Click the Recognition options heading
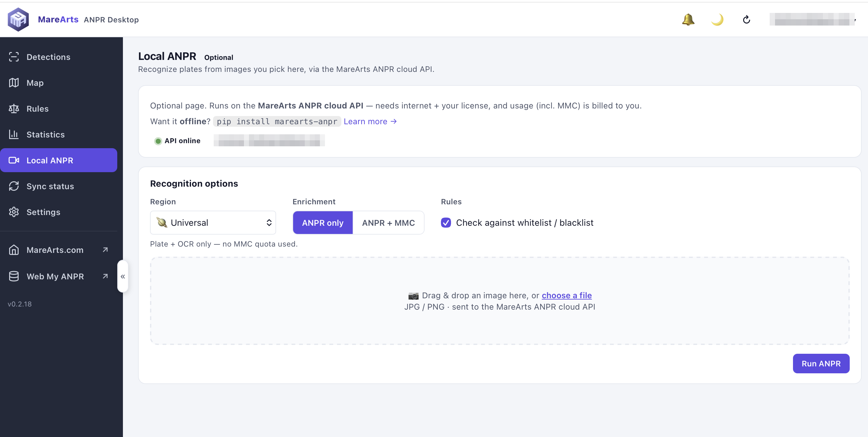Image resolution: width=868 pixels, height=437 pixels. pyautogui.click(x=194, y=184)
